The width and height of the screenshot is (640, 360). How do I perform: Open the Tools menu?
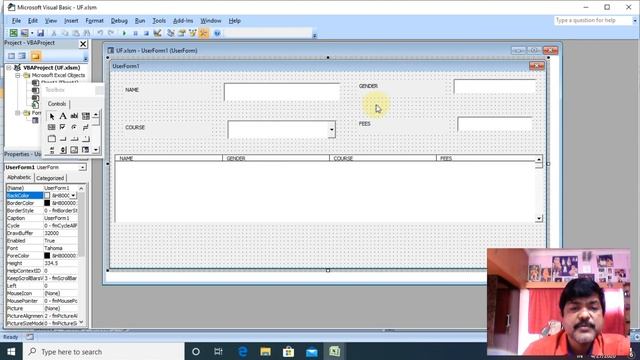coord(159,20)
